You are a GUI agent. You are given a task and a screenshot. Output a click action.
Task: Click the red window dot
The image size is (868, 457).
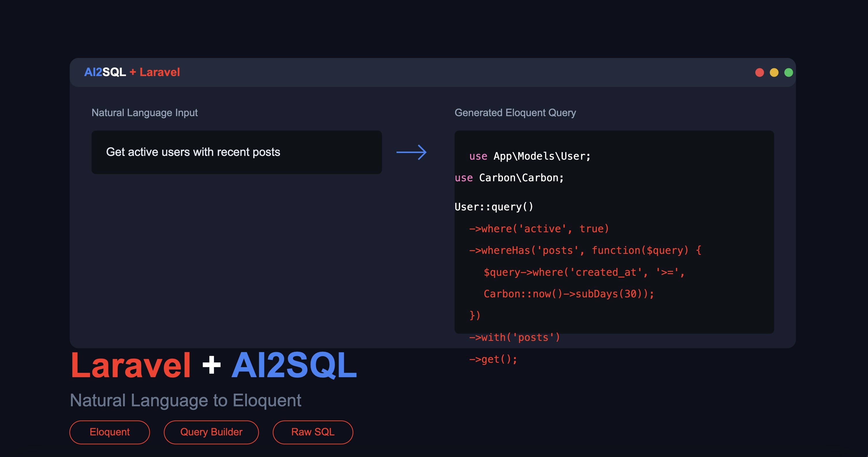pyautogui.click(x=760, y=72)
